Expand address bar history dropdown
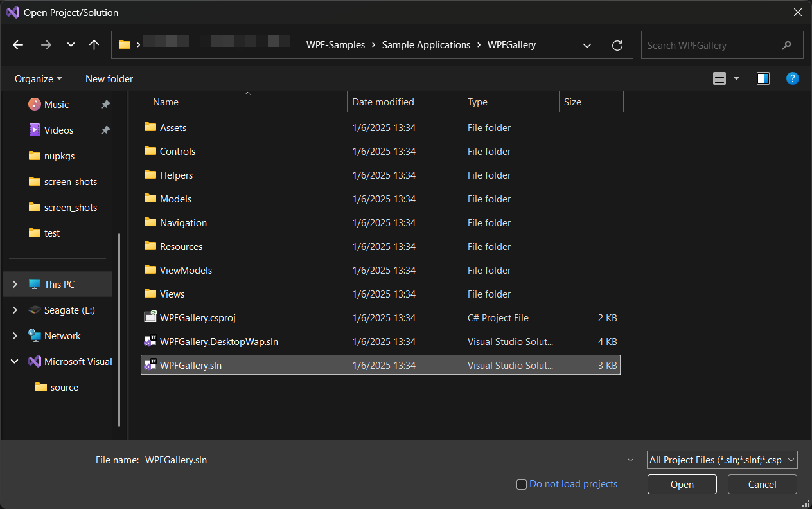Screen dimensions: 812x509 [x=587, y=45]
